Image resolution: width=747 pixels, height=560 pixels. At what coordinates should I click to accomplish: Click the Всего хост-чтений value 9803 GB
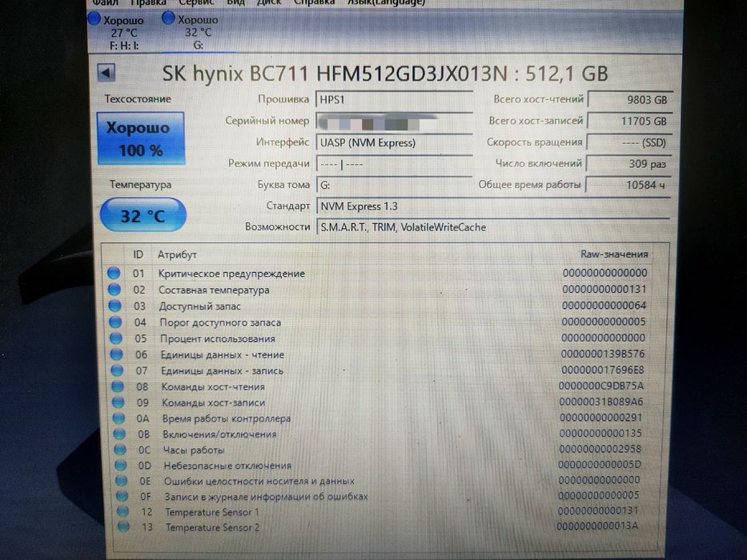630,99
